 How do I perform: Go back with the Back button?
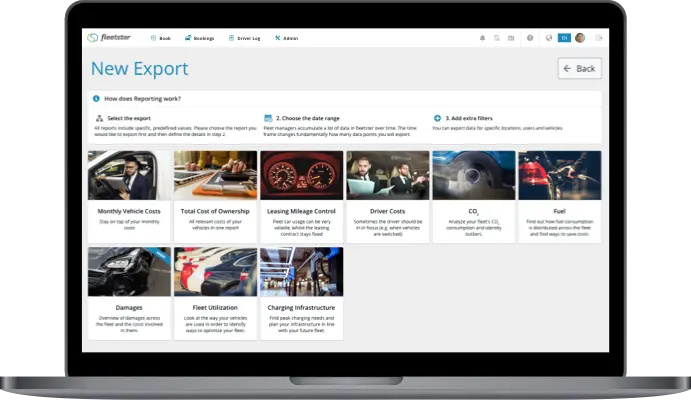click(x=580, y=68)
